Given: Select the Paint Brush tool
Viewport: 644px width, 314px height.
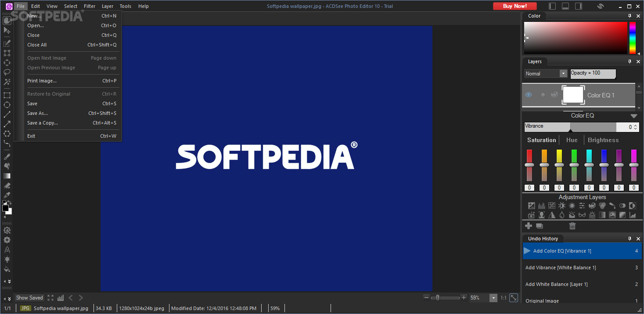Looking at the screenshot, I should coord(7,157).
